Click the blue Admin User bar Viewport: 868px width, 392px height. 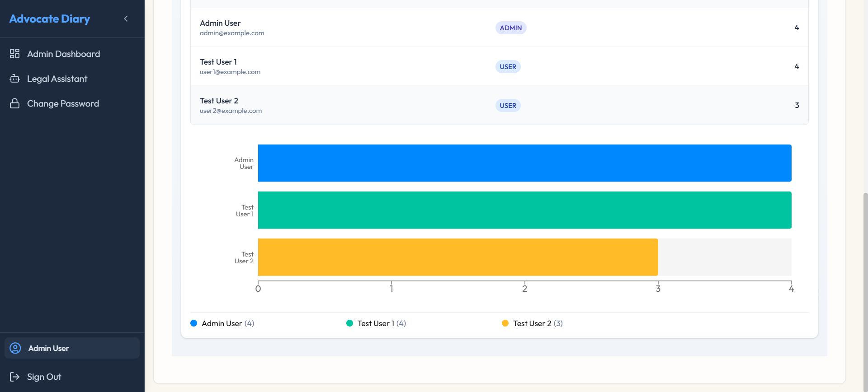(524, 163)
